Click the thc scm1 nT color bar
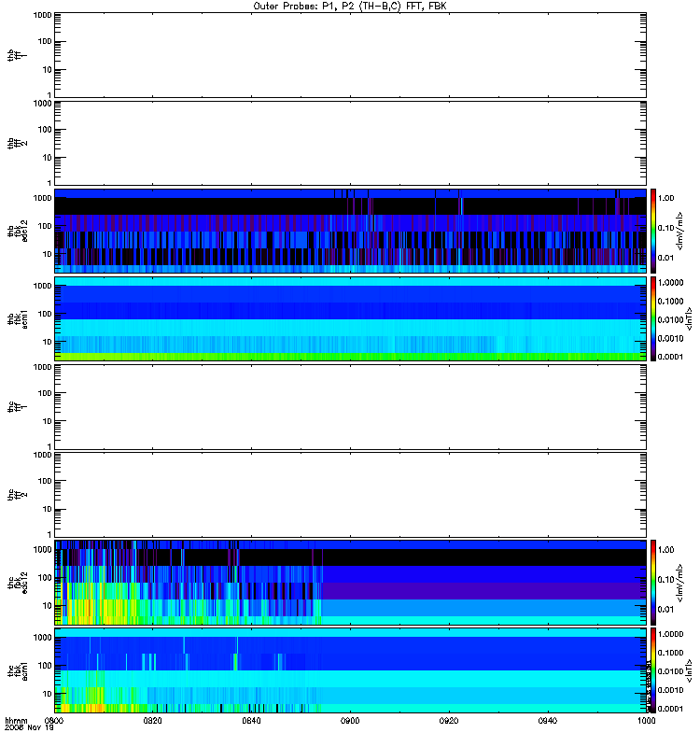This screenshot has width=700, height=747. pos(653,670)
